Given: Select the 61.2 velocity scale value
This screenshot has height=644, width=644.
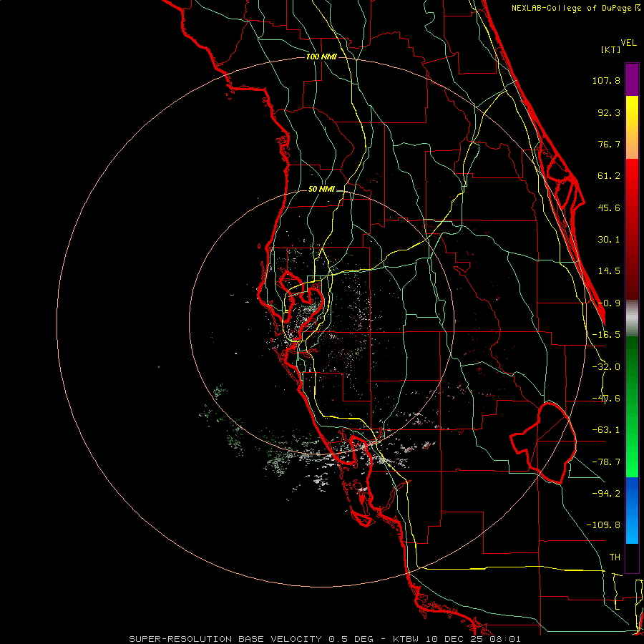Looking at the screenshot, I should [609, 176].
